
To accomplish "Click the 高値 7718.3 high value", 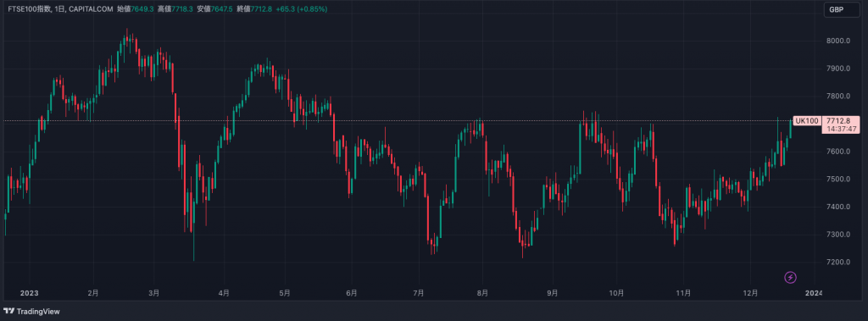I will click(x=175, y=9).
